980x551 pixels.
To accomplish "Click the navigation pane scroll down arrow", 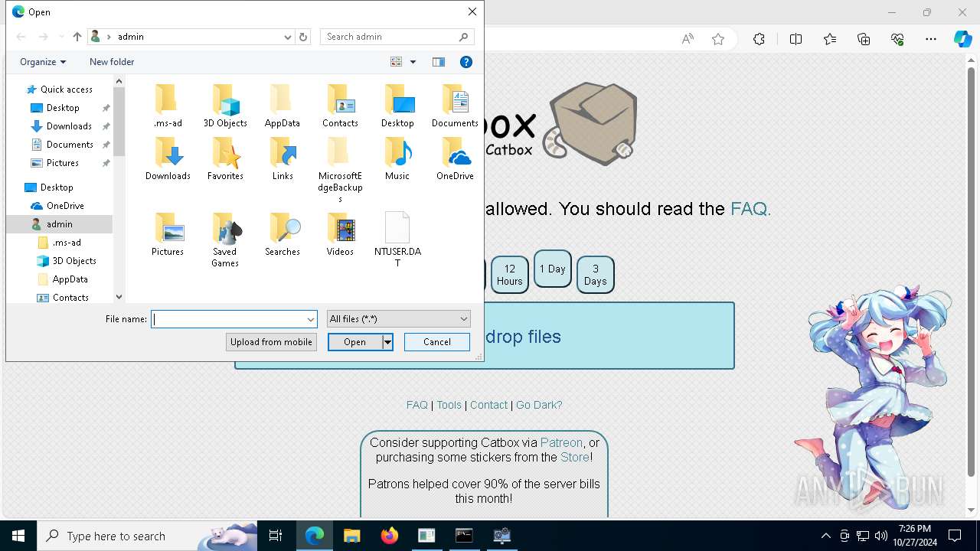I will tap(119, 297).
